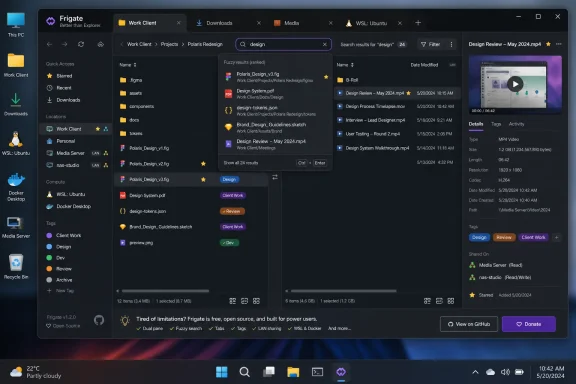
Task: Open Tags tab in preview panel
Action: pos(496,124)
